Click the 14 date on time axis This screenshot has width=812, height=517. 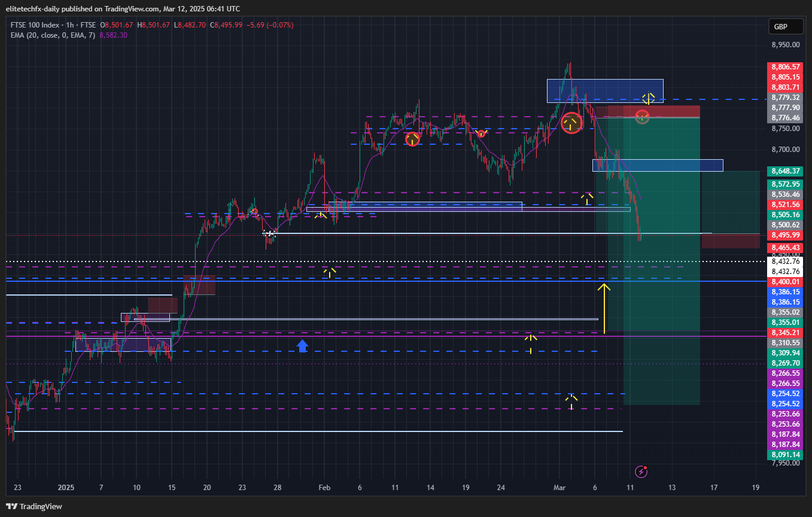(430, 488)
